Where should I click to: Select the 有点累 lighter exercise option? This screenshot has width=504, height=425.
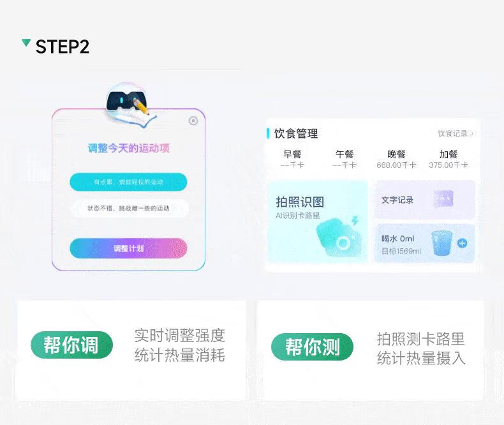[x=128, y=182]
